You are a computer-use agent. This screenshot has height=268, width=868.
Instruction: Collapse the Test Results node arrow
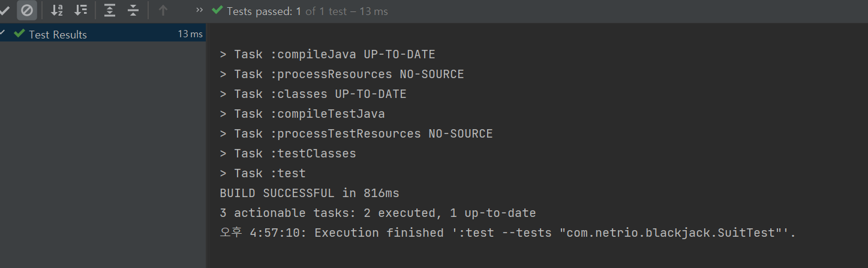tap(3, 34)
